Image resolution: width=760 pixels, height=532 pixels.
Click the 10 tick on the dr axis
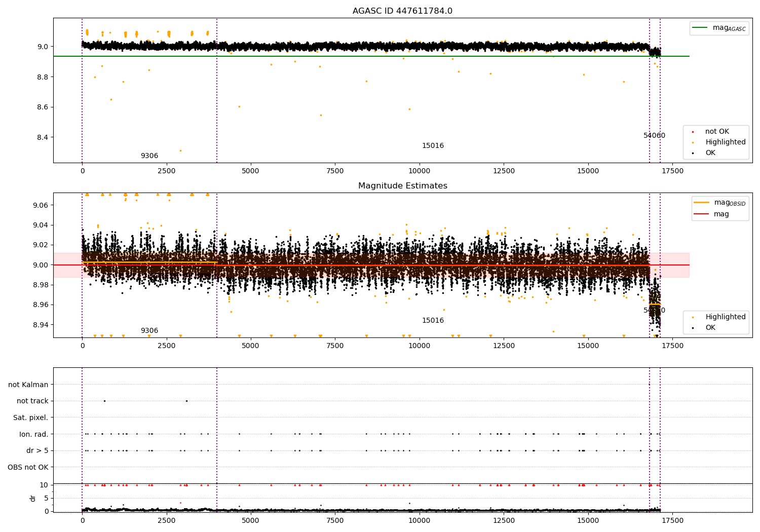(44, 485)
